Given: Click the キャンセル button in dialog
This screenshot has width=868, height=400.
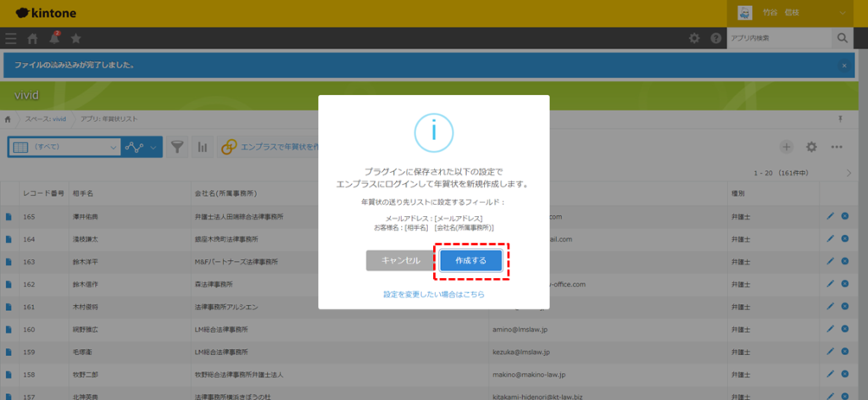Looking at the screenshot, I should click(401, 260).
